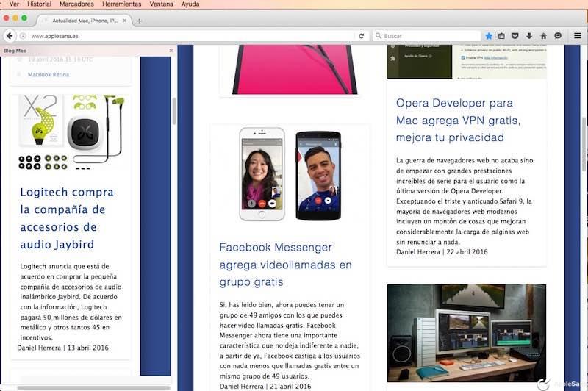Click the 'Si, has leído bien' summary paragraph

(x=290, y=340)
